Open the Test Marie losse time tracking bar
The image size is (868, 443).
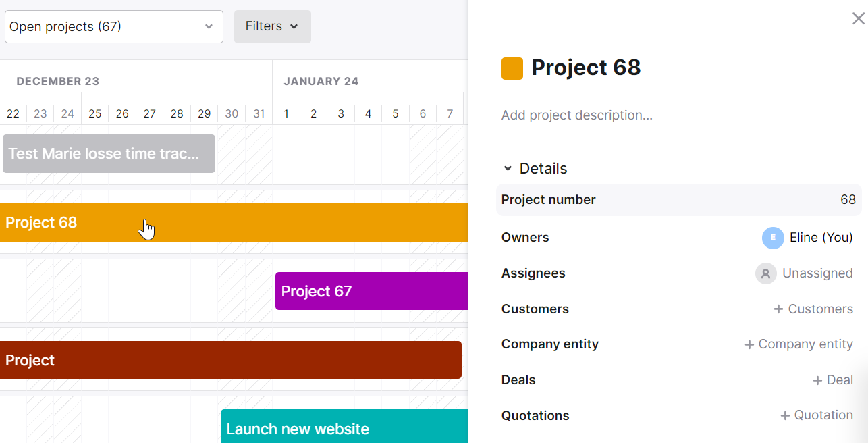pyautogui.click(x=109, y=153)
